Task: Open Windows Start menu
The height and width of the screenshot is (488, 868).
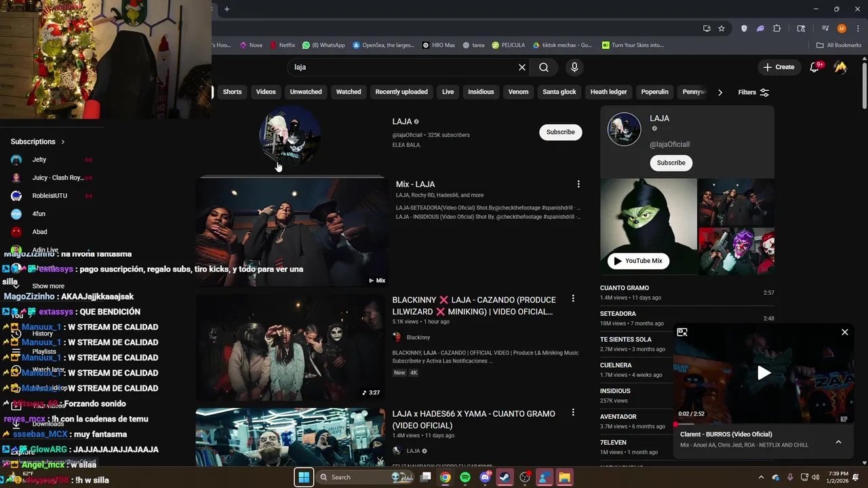Action: pyautogui.click(x=304, y=477)
